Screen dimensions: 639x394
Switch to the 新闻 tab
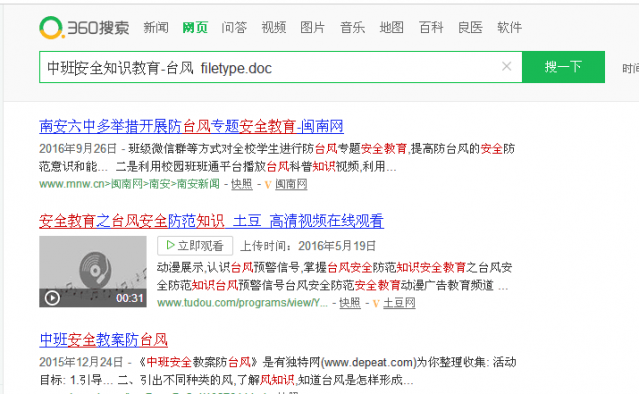(x=156, y=27)
